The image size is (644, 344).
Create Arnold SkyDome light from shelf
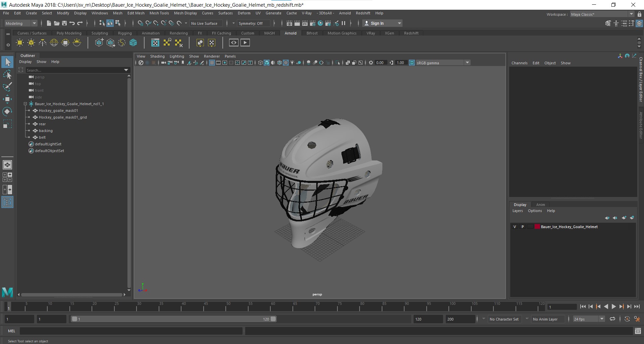54,43
